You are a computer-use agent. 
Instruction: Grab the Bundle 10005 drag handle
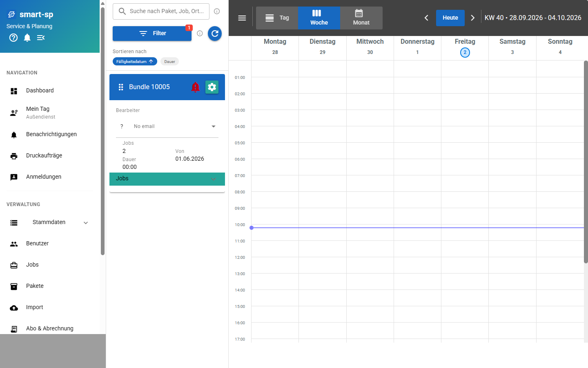(x=121, y=87)
